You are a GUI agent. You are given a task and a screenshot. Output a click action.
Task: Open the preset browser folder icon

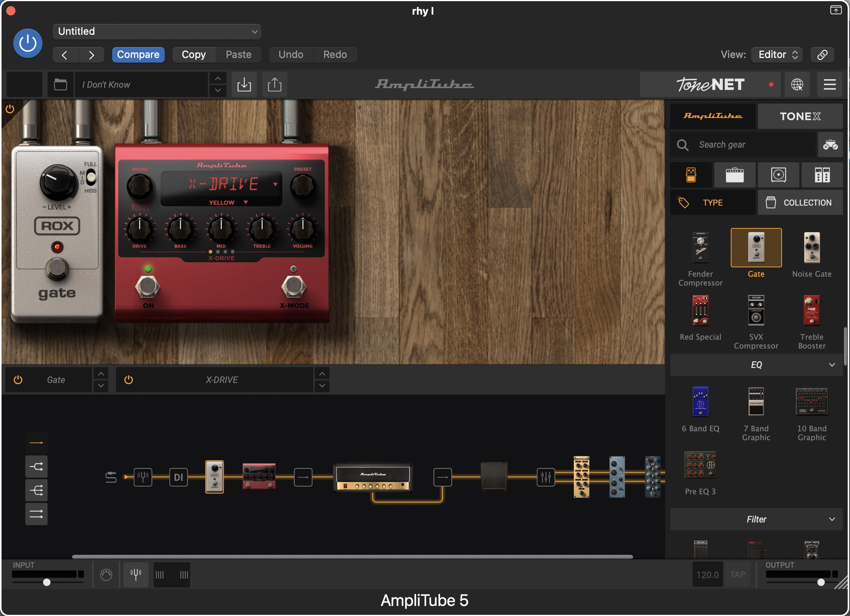click(x=60, y=84)
